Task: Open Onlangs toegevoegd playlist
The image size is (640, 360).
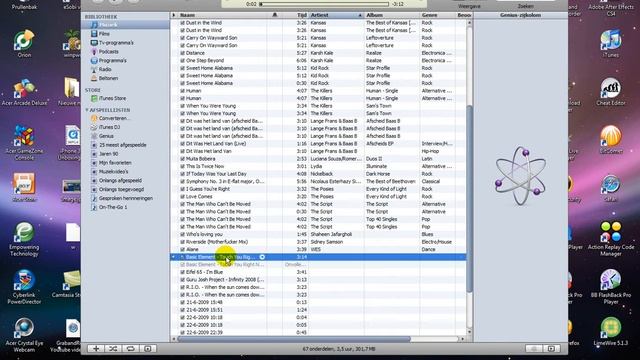Action: (x=121, y=189)
